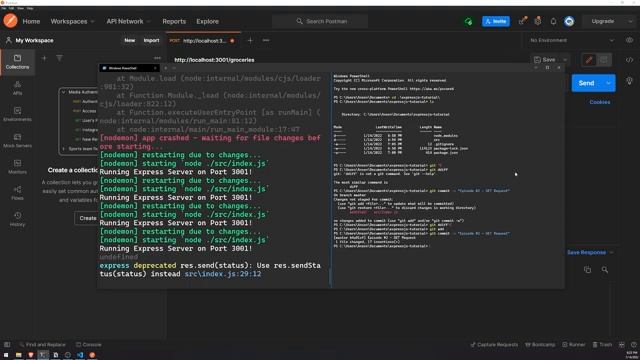Open the Workspaces dropdown menu
Screen dimensions: 640x360
click(72, 21)
